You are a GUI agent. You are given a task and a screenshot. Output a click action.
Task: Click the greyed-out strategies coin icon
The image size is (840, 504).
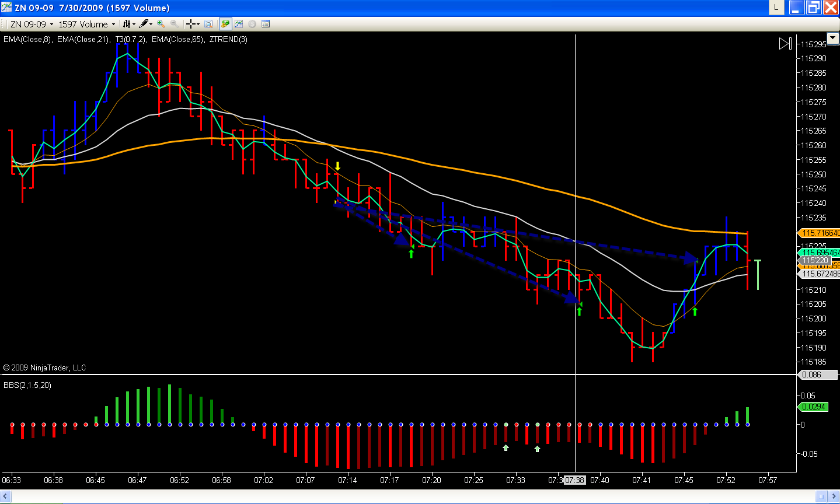[x=252, y=24]
